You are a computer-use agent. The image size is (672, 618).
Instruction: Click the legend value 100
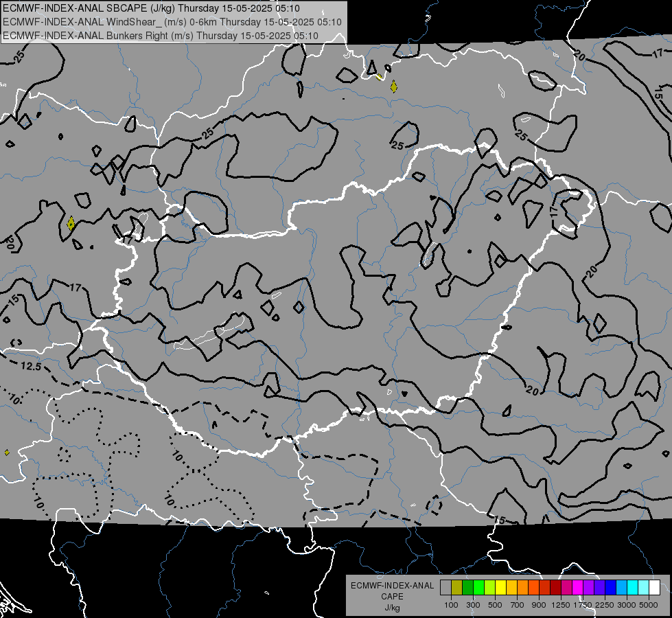[x=451, y=605]
